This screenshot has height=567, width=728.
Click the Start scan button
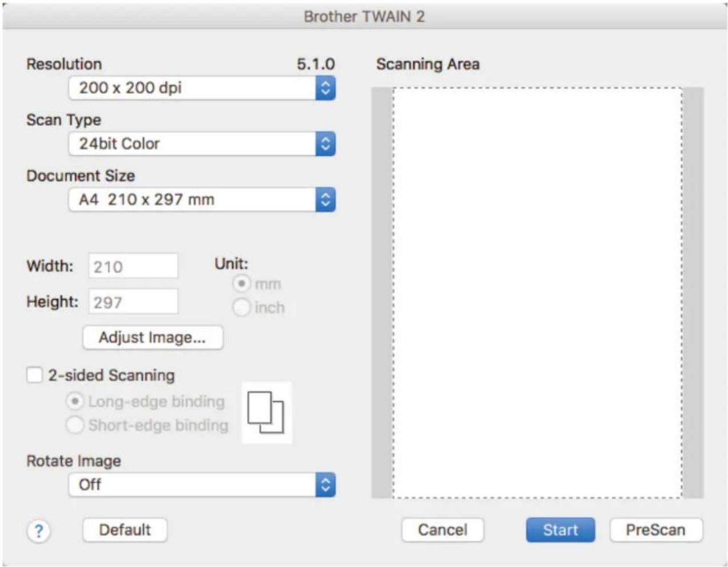tap(560, 530)
